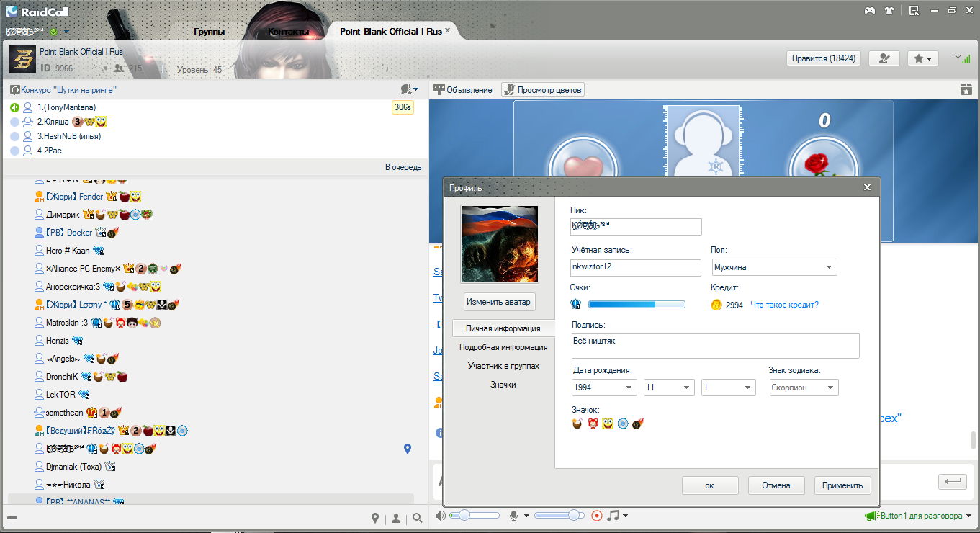Click the Очки points progress bar
980x533 pixels.
[637, 305]
